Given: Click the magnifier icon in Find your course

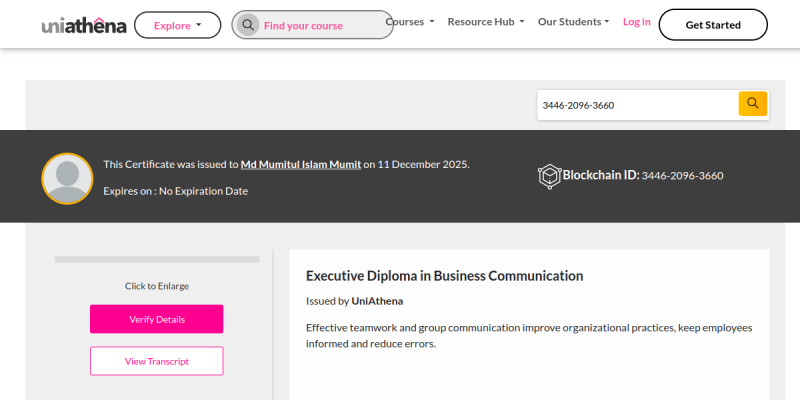Looking at the screenshot, I should 248,25.
